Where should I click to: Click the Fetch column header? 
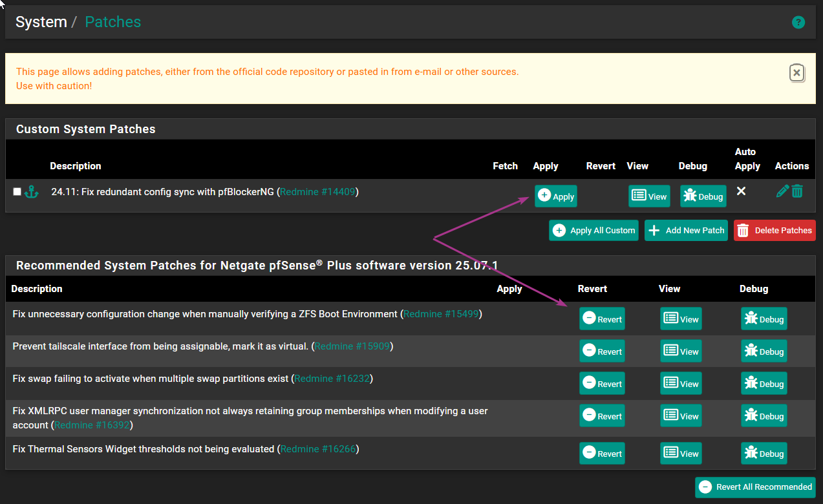[x=505, y=166]
